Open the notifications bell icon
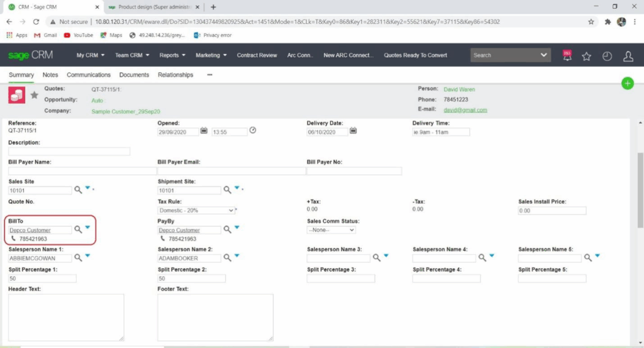 click(x=567, y=56)
